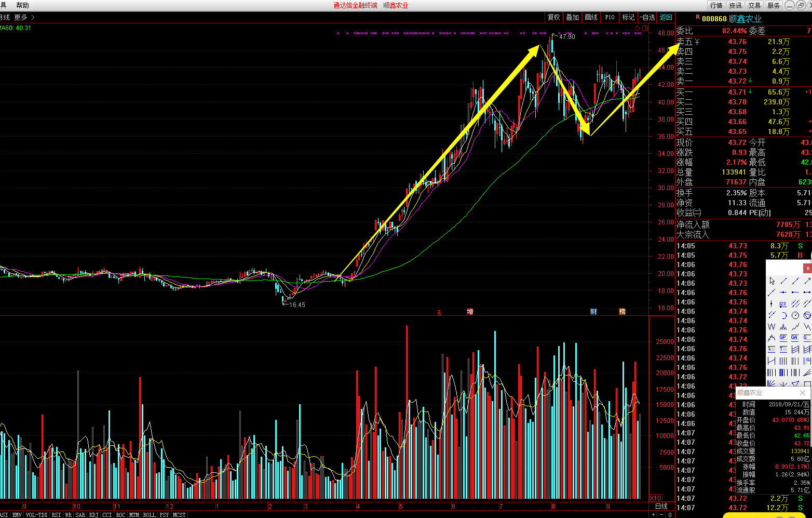Open F10 company information
The width and height of the screenshot is (812, 518).
[x=610, y=17]
